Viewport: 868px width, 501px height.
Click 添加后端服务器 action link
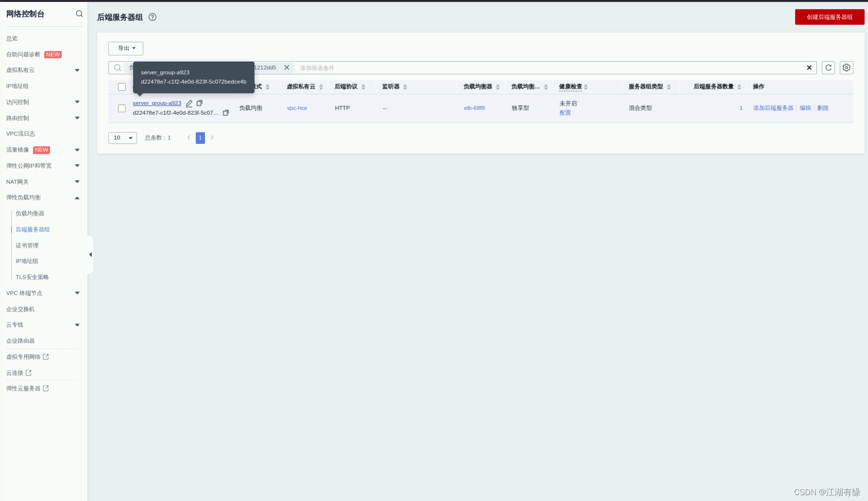click(773, 108)
